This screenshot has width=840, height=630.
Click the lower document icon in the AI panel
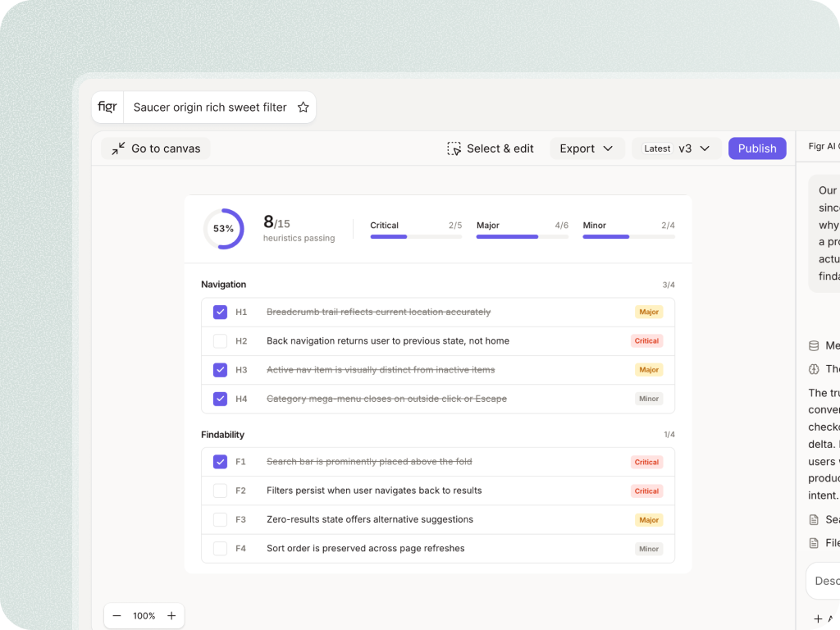click(814, 543)
